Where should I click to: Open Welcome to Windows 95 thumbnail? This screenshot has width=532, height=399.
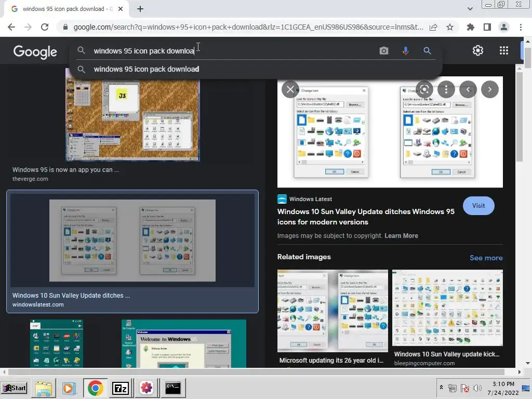point(184,343)
